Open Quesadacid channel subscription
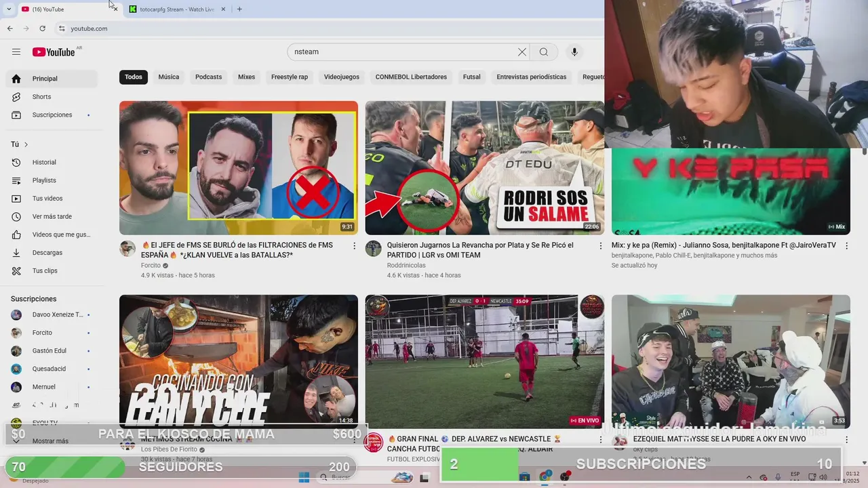 pyautogui.click(x=52, y=369)
